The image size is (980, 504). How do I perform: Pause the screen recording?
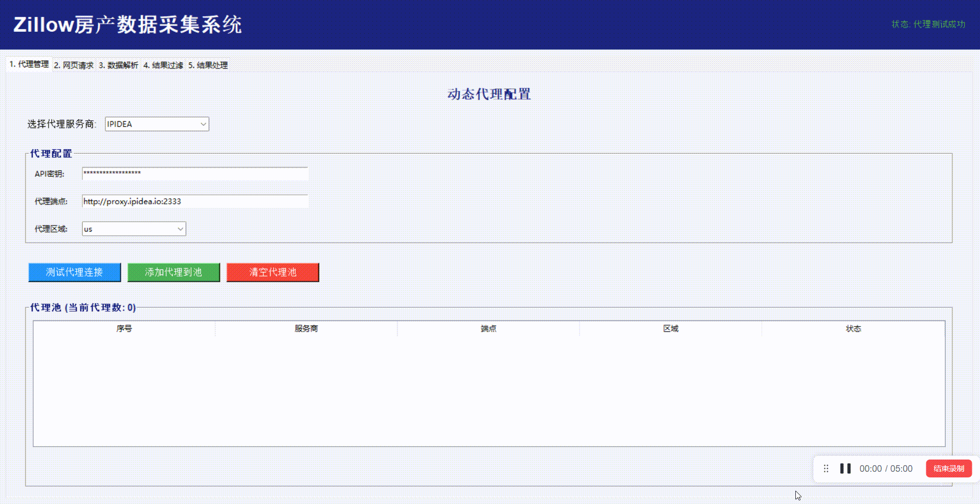coord(845,469)
